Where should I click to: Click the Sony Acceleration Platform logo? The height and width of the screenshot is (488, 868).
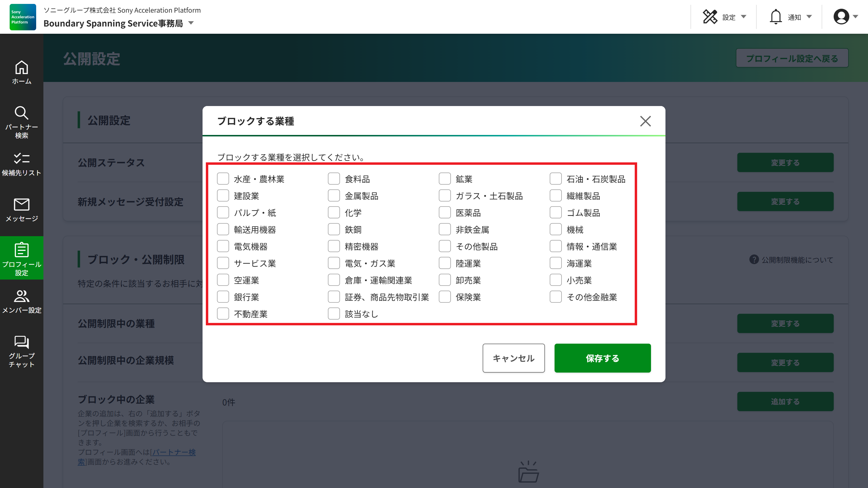pyautogui.click(x=22, y=17)
